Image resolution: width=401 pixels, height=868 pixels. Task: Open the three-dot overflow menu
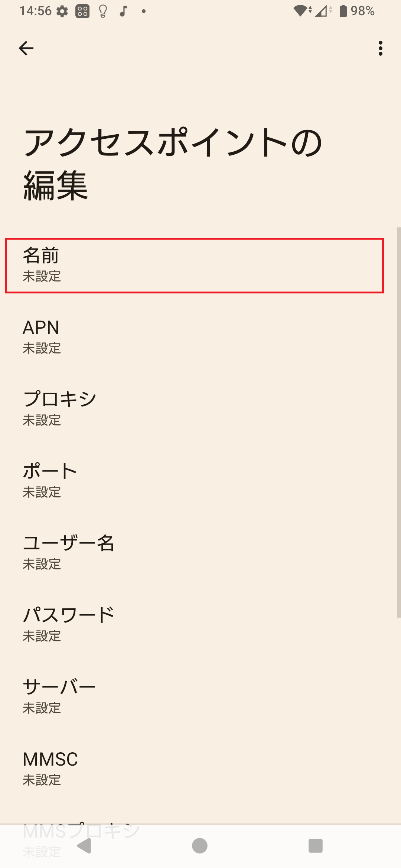pyautogui.click(x=380, y=47)
